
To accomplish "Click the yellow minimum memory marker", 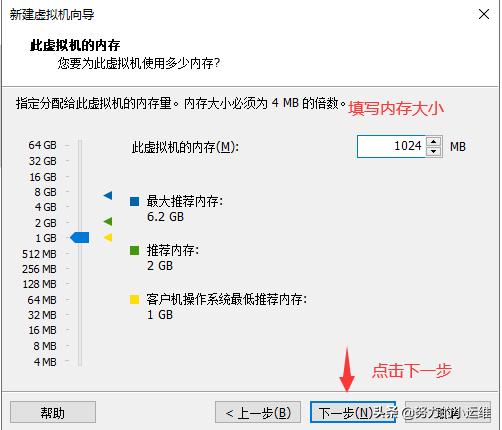I will [x=108, y=237].
